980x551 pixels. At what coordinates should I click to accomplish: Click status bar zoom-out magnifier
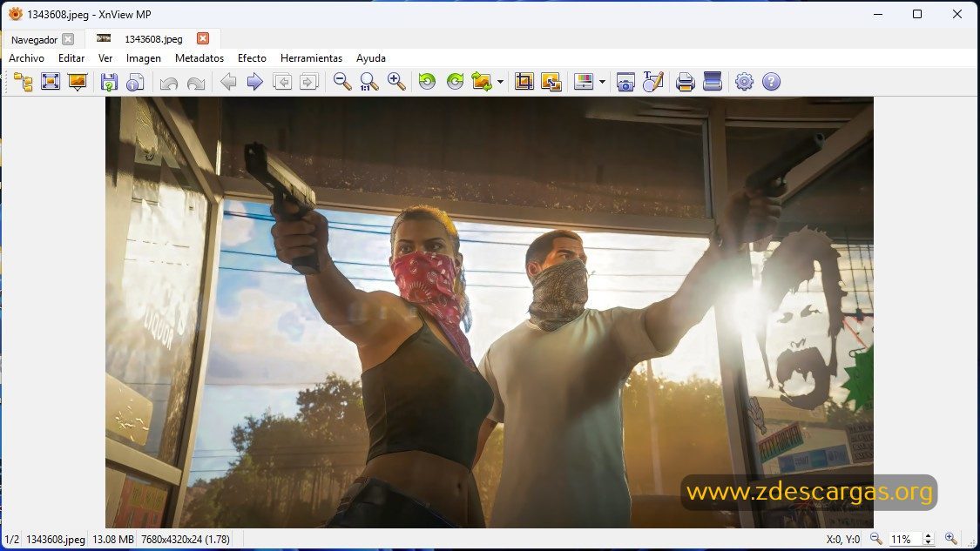point(876,539)
